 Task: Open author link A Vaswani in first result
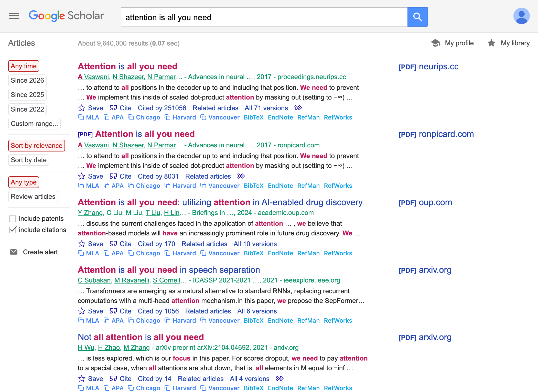tap(93, 77)
